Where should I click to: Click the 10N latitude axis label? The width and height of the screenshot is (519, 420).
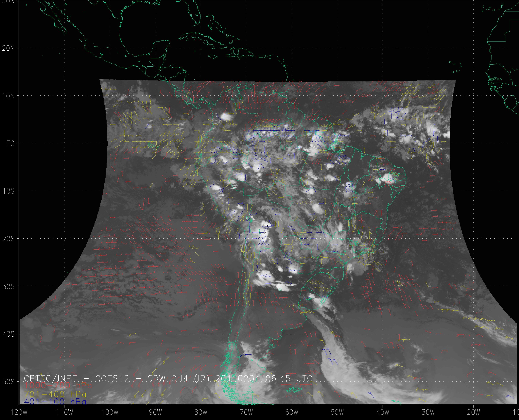point(9,96)
